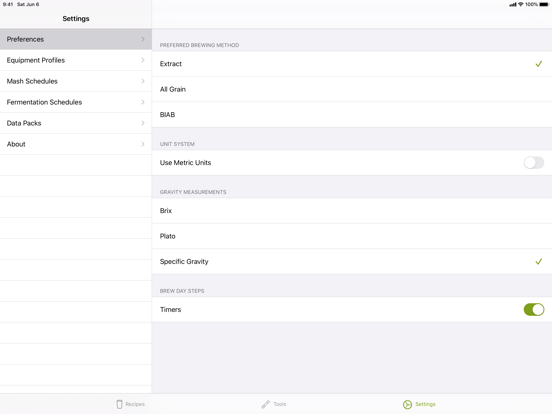Expand Mash Schedules chevron

coord(143,81)
